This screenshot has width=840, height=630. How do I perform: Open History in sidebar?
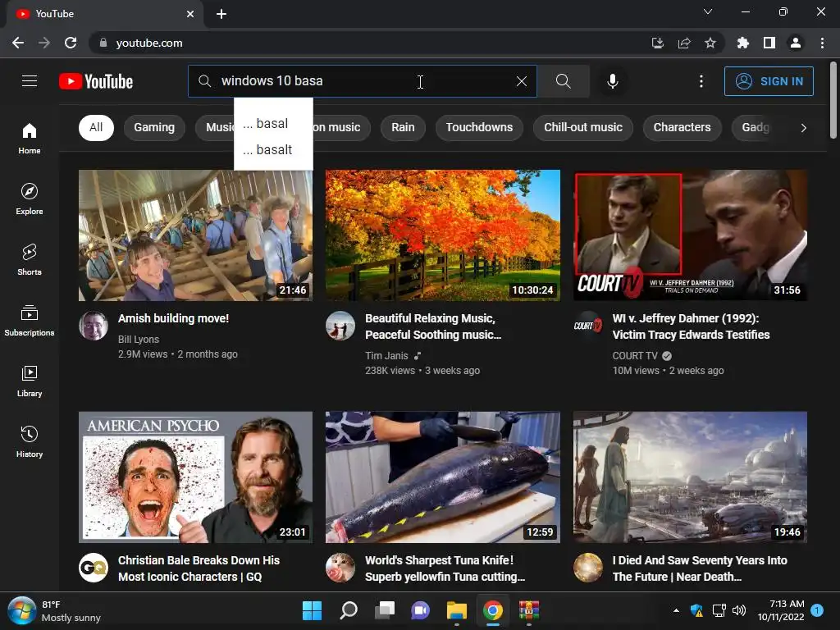pyautogui.click(x=30, y=442)
